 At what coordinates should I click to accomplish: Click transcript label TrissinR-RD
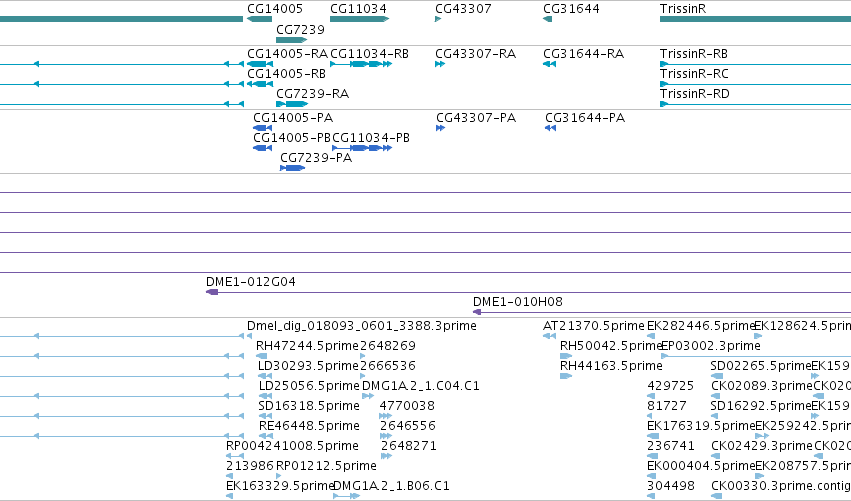[695, 94]
